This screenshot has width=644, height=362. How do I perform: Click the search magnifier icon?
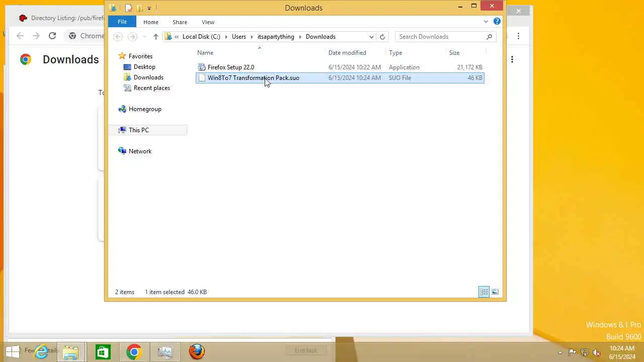coord(489,37)
